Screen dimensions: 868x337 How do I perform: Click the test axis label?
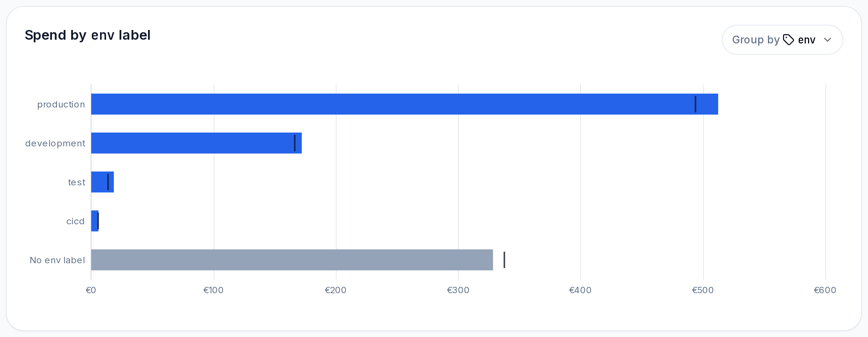coord(76,182)
